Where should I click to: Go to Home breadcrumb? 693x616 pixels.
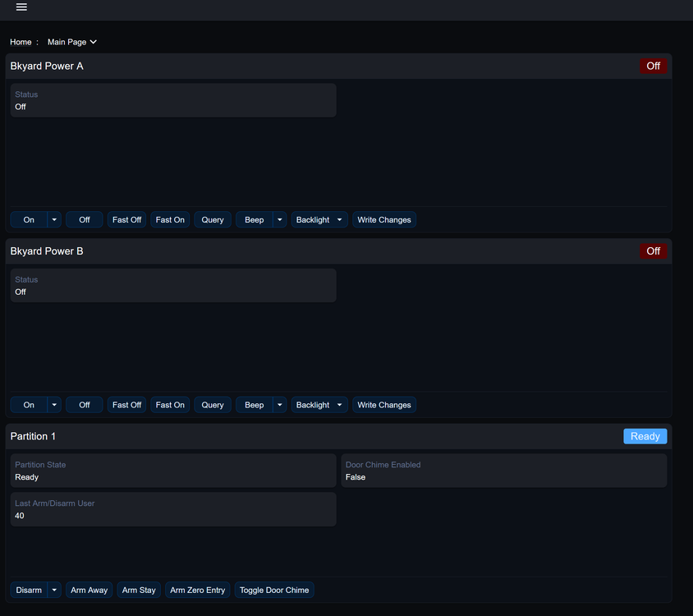point(21,42)
